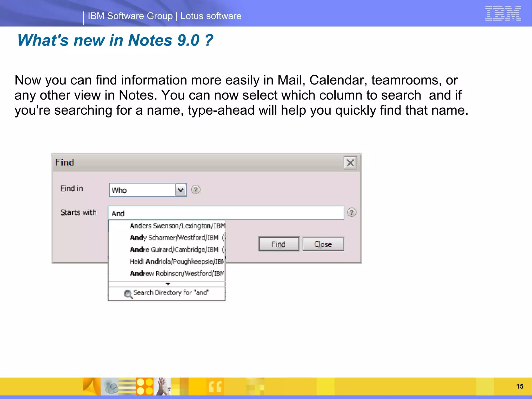Click the help icon beside Find in
This screenshot has width=532, height=399.
(x=196, y=190)
